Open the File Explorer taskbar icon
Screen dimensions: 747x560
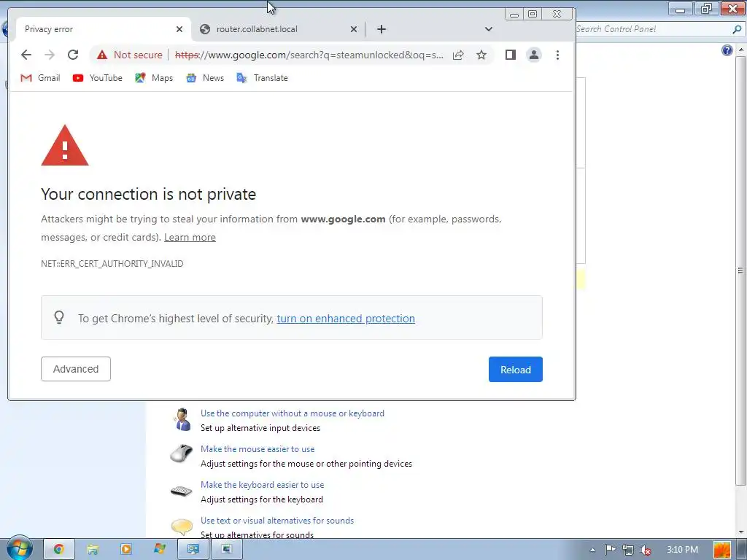pos(93,550)
